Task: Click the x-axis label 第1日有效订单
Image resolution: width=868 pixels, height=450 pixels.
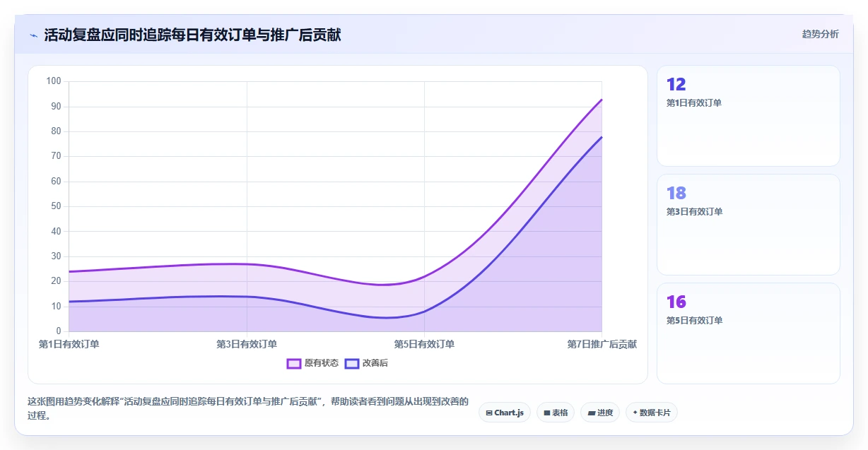Action: tap(69, 345)
